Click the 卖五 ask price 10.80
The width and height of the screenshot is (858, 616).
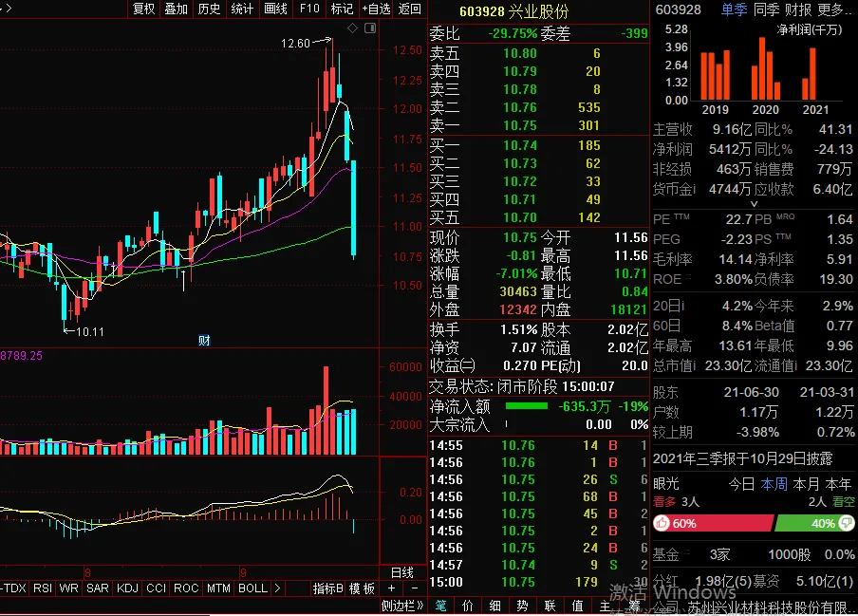520,53
